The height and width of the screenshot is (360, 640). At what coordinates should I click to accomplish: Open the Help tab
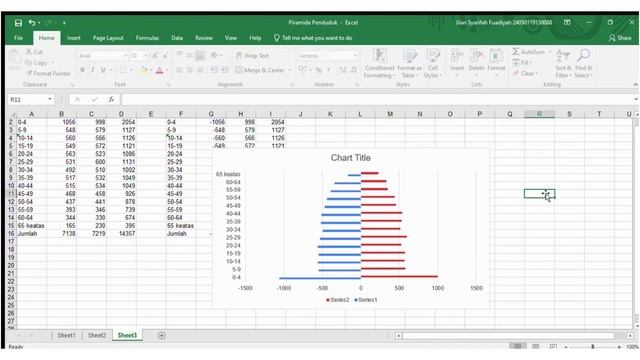(x=255, y=38)
